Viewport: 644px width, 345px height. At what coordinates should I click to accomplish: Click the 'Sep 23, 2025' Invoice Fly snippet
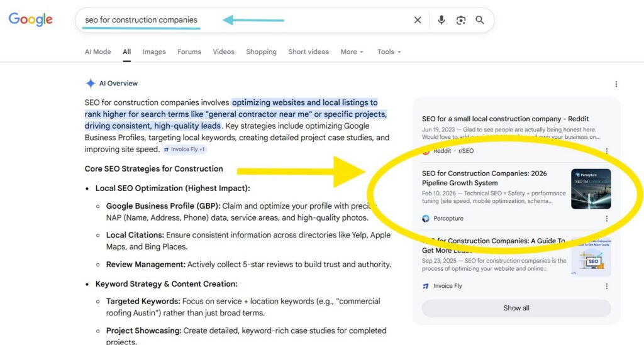(x=494, y=265)
